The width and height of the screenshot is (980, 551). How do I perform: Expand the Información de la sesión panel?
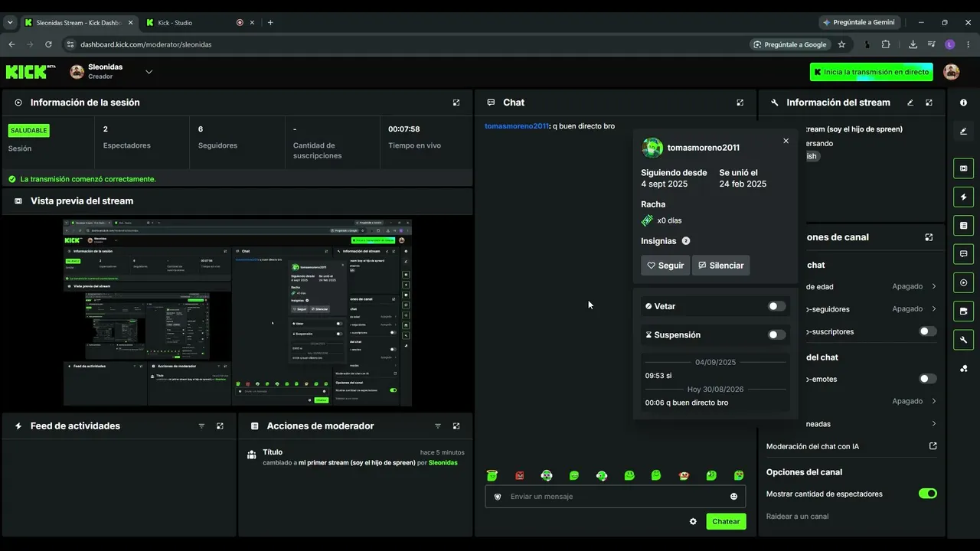[456, 103]
